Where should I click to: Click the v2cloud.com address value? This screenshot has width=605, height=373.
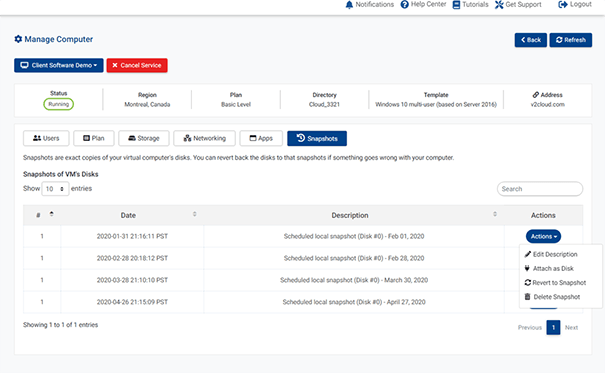pos(547,105)
